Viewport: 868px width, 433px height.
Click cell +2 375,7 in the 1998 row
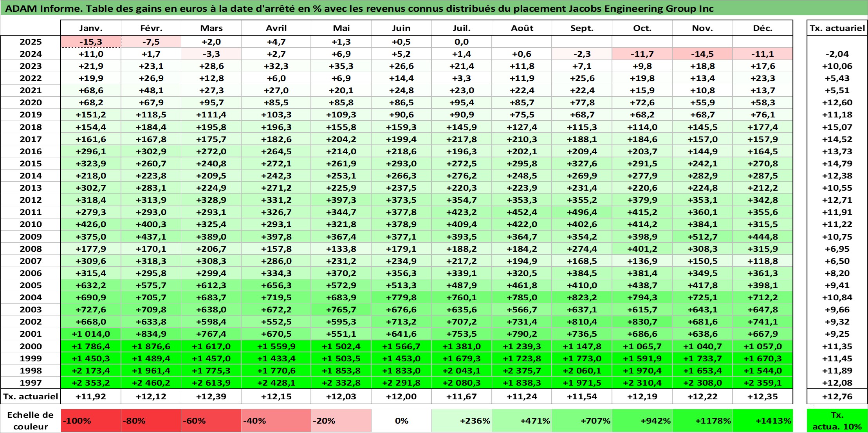click(522, 370)
